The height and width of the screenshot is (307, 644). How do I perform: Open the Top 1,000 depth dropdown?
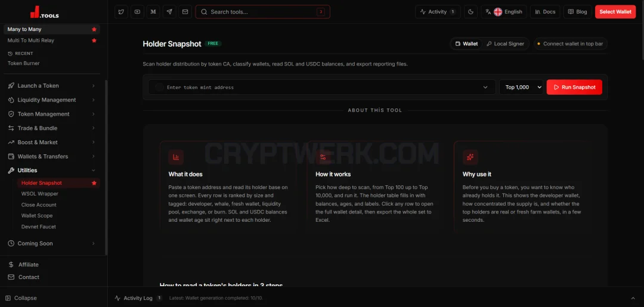coord(521,87)
